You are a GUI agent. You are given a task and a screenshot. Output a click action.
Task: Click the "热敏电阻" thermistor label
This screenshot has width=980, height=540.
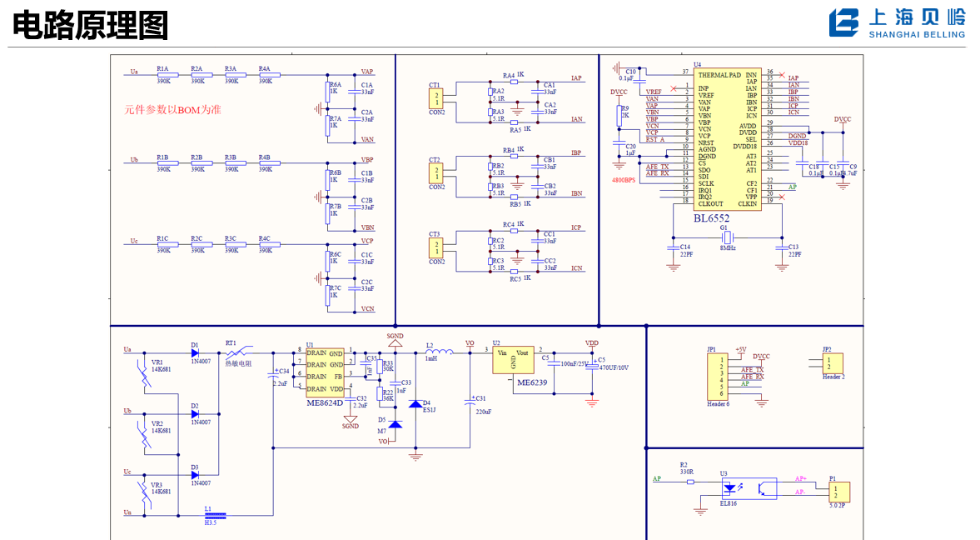pos(237,363)
